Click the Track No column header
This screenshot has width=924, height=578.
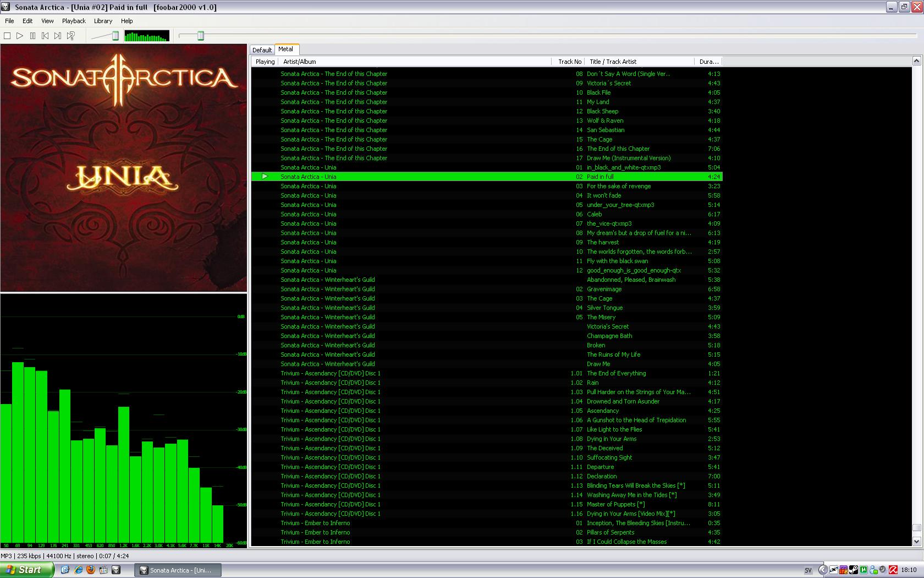pos(569,62)
